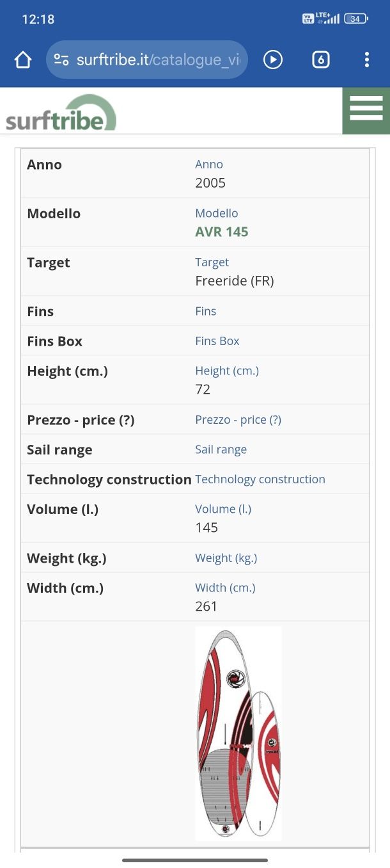Screen dimensions: 390x868
Task: Tap the browser home icon
Action: [x=23, y=60]
